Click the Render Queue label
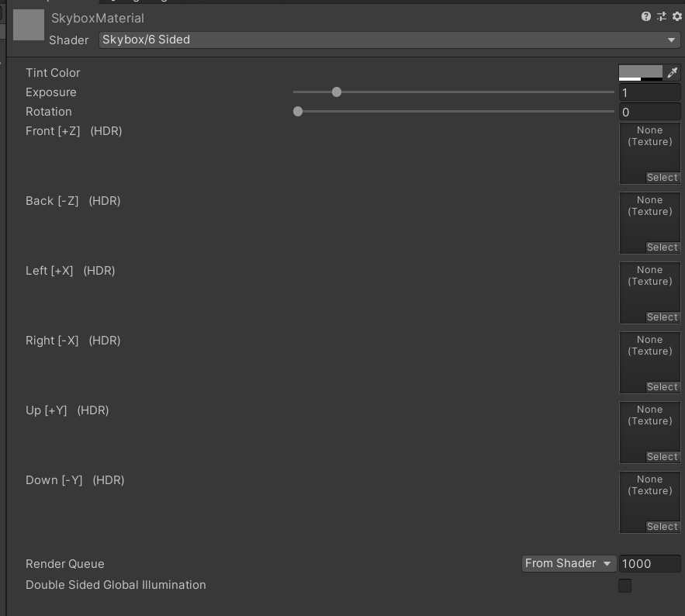The width and height of the screenshot is (685, 616). pyautogui.click(x=65, y=563)
